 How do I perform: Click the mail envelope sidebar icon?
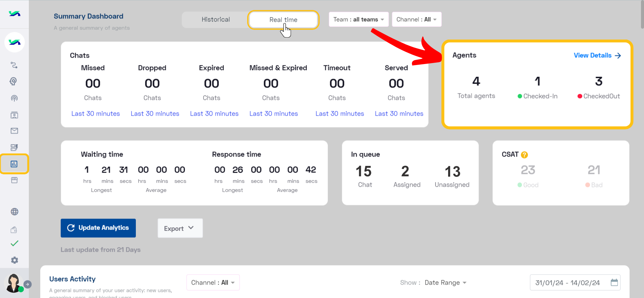(x=14, y=131)
